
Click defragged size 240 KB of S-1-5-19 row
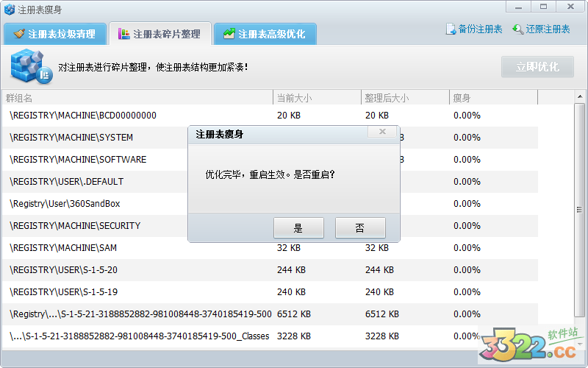[379, 292]
